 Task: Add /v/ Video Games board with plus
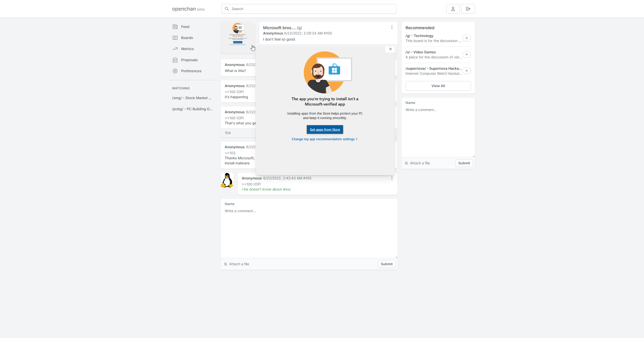pos(466,54)
